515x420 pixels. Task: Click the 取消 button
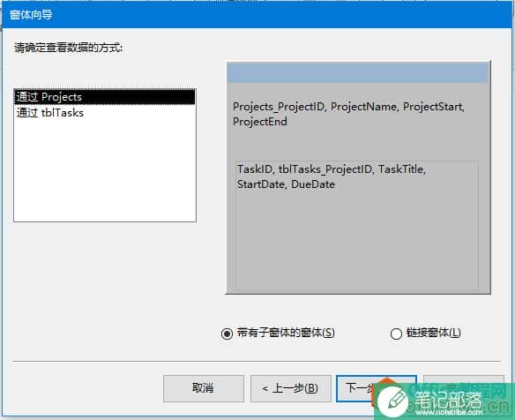coord(204,388)
